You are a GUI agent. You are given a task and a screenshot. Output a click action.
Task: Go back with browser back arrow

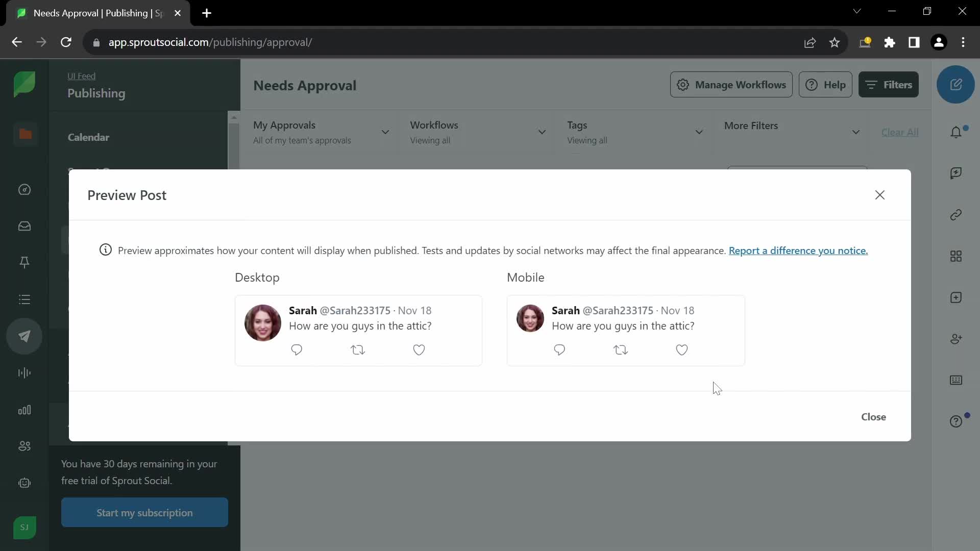point(17,42)
